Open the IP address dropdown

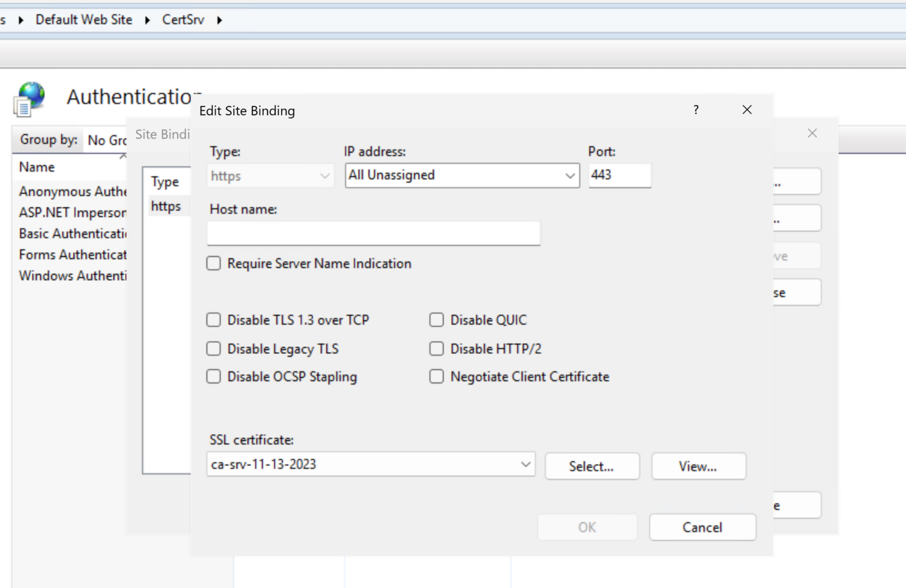point(569,175)
